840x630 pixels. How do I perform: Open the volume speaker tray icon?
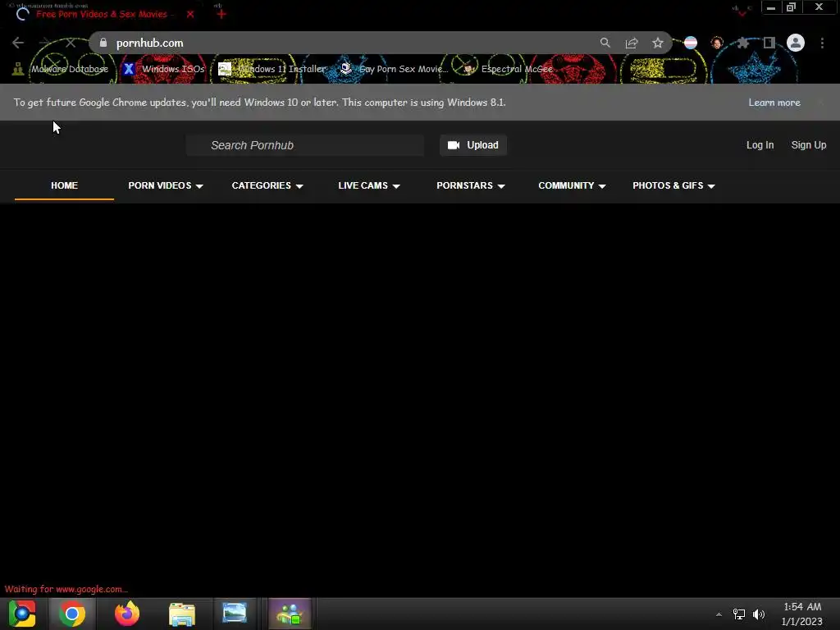pos(759,614)
